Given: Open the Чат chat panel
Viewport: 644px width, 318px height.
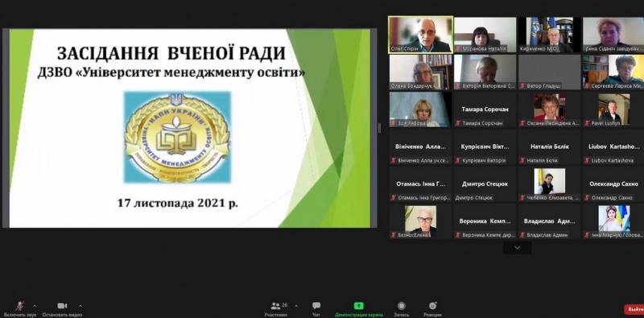Looking at the screenshot, I should [x=316, y=309].
